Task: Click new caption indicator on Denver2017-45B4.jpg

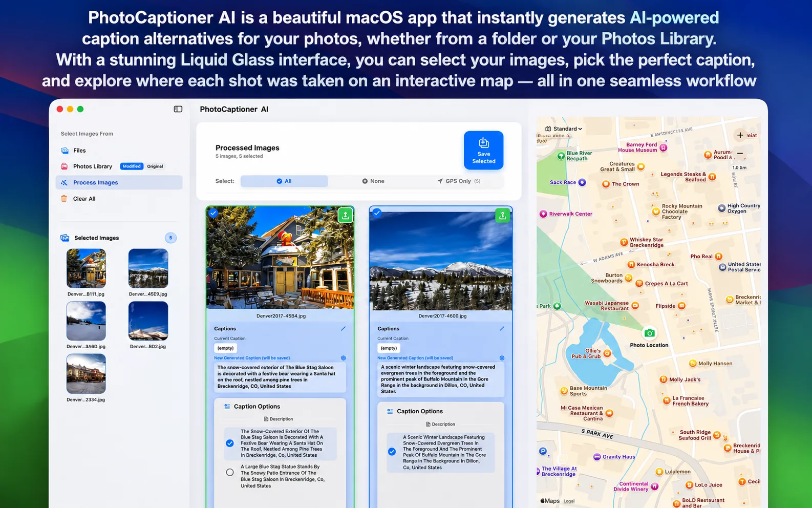Action: coord(344,358)
